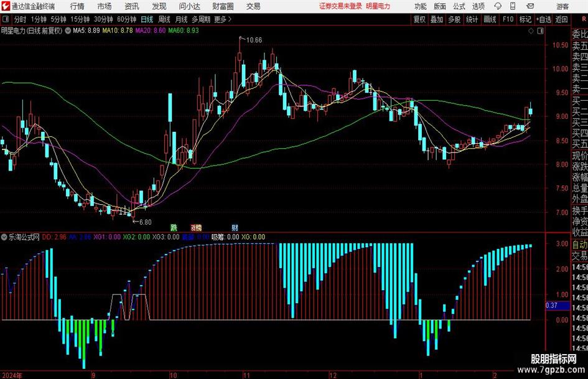Expand the main chart indicator dropdown arrow

point(67,30)
